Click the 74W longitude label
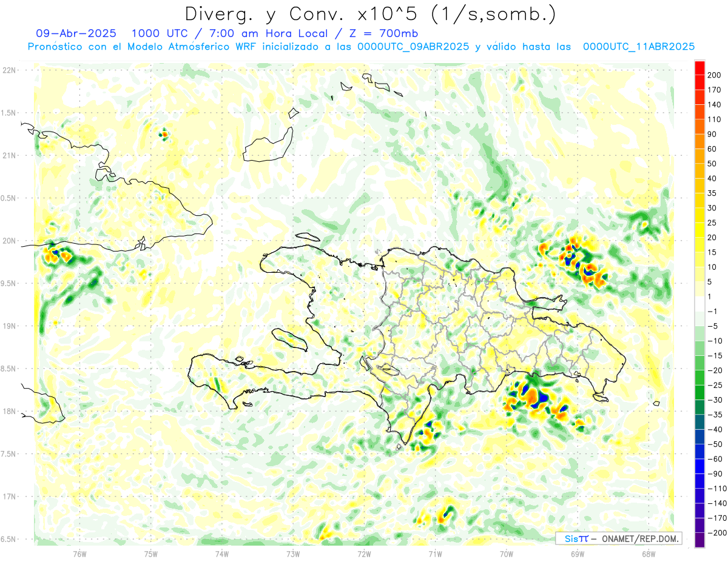 (221, 554)
